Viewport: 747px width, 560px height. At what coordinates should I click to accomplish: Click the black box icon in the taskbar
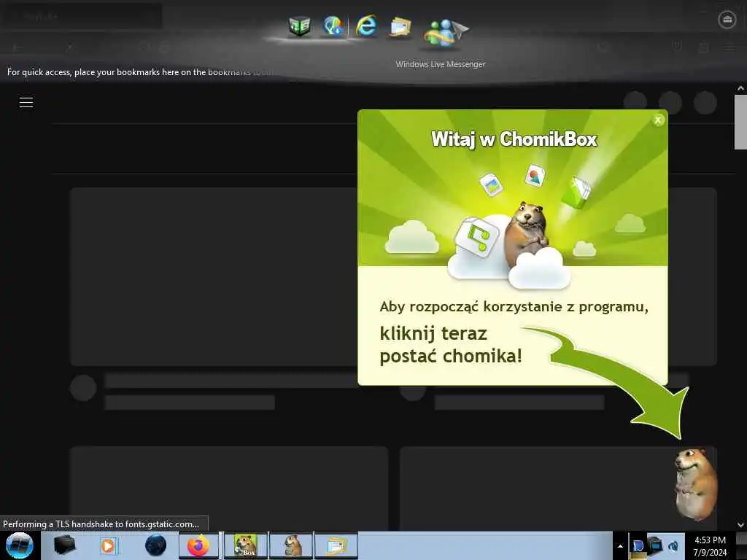64,545
